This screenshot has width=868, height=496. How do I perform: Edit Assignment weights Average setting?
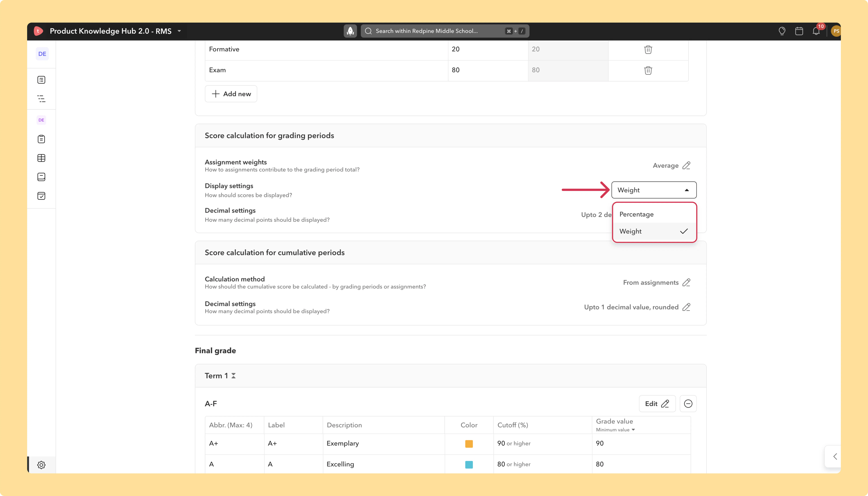(x=686, y=166)
